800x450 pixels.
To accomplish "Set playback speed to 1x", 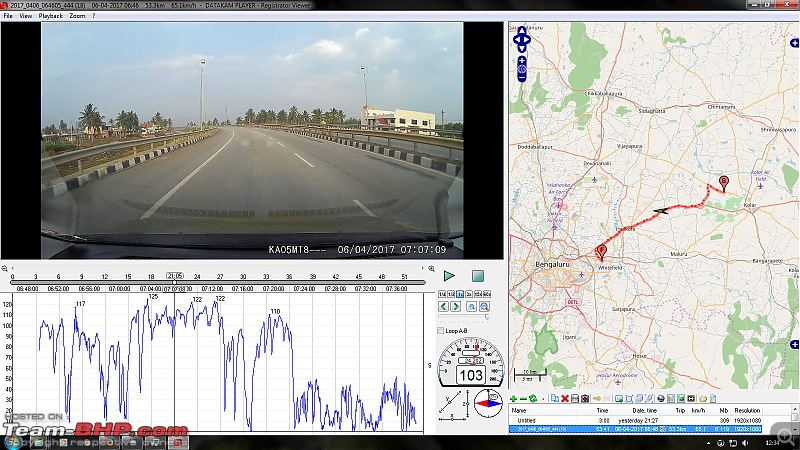I will (x=460, y=294).
